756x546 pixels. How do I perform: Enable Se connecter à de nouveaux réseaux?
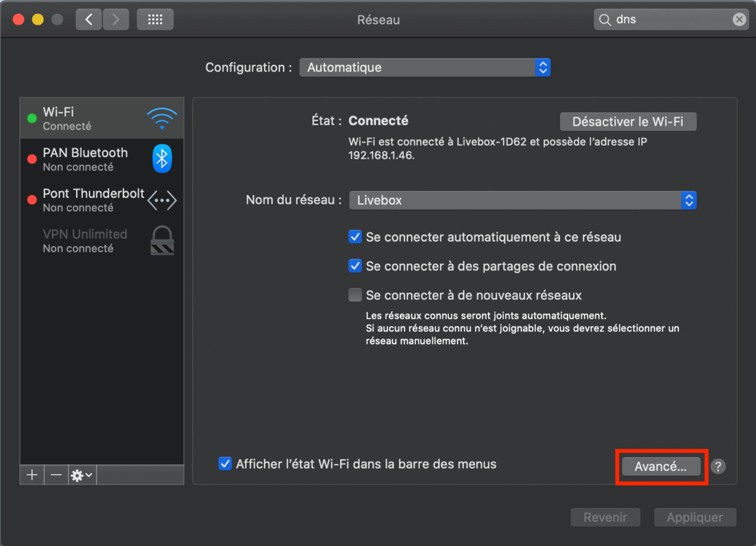pyautogui.click(x=355, y=295)
